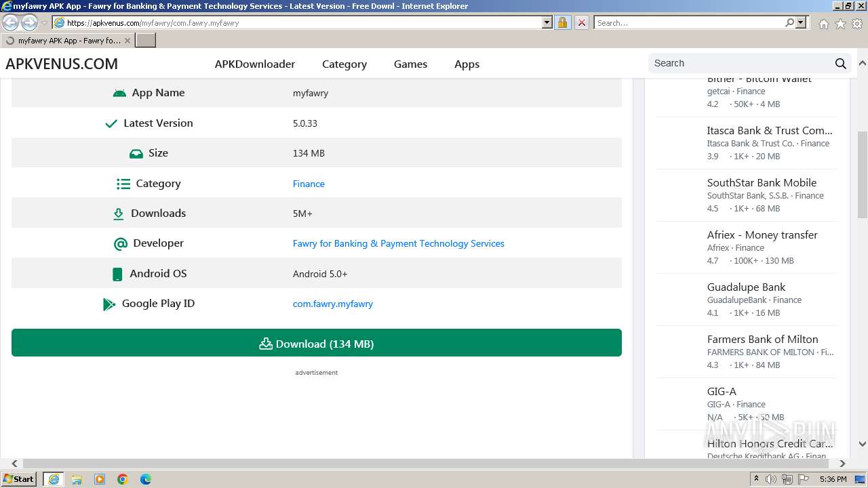Click the browser search magnifier icon
The height and width of the screenshot is (488, 868).
point(789,22)
